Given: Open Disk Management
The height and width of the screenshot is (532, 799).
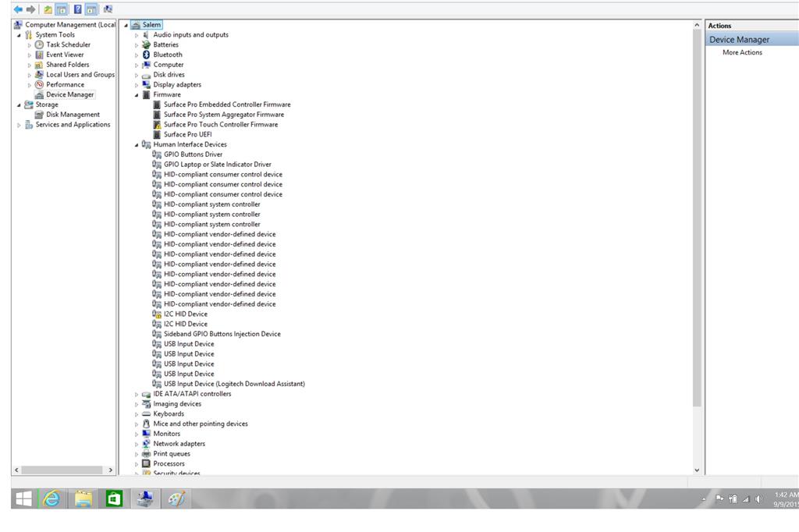Looking at the screenshot, I should tap(73, 115).
